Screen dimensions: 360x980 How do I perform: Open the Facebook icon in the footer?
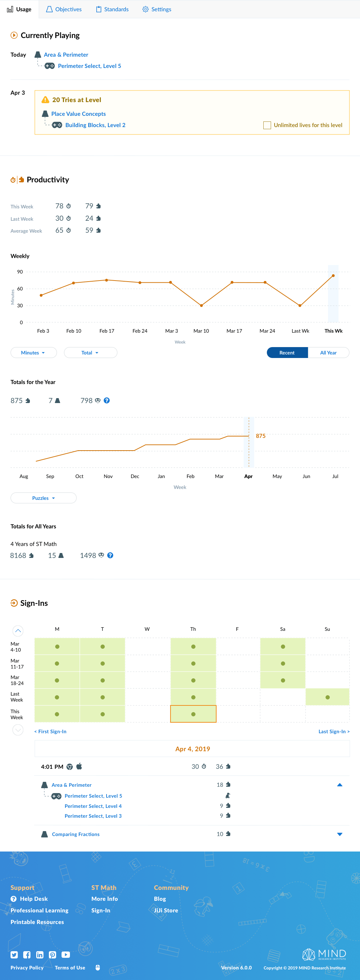click(27, 955)
